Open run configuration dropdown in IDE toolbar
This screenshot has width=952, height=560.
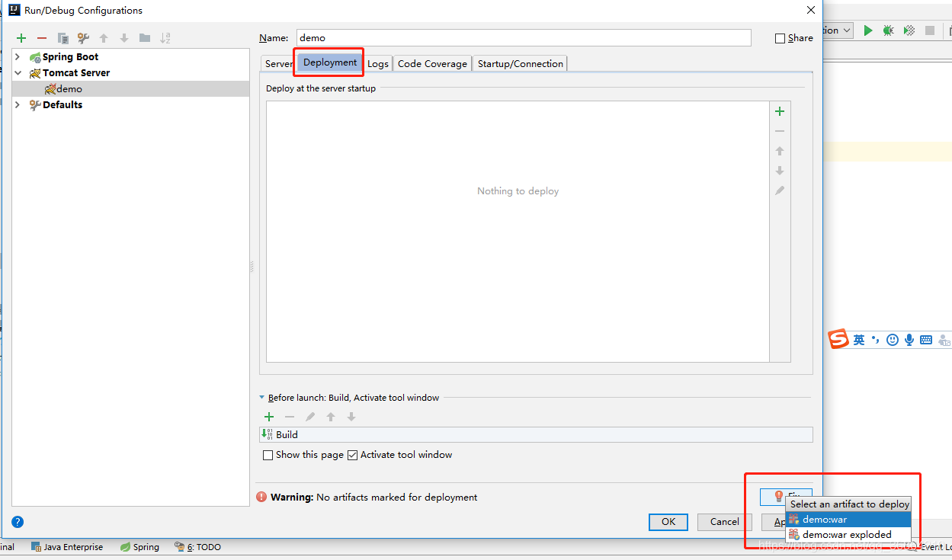(x=838, y=30)
